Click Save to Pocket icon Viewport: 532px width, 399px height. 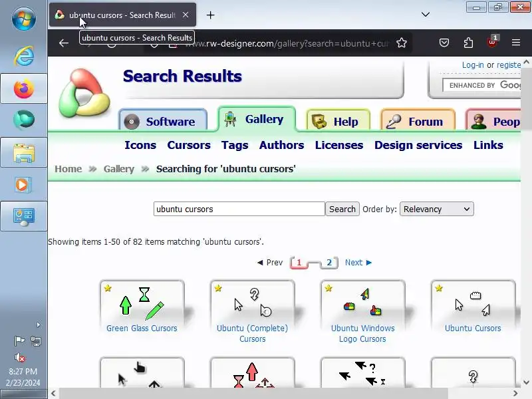(444, 43)
